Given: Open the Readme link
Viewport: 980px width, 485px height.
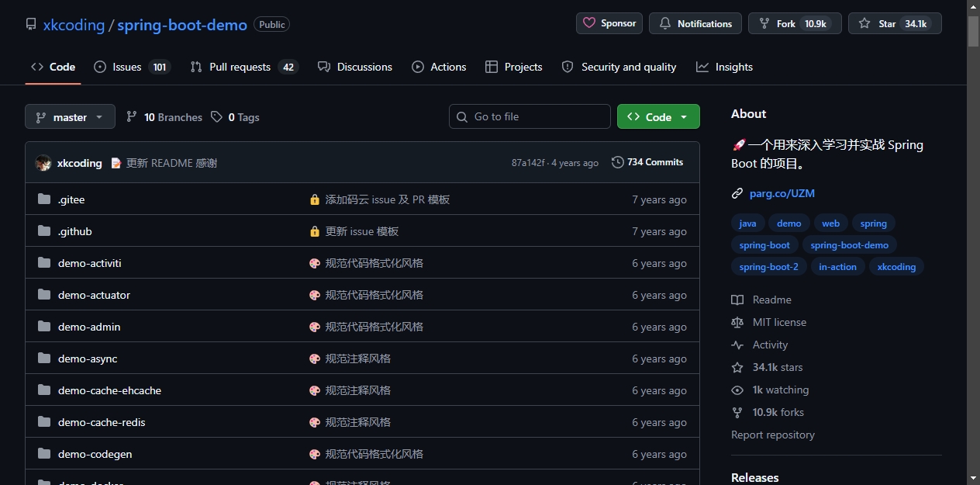Looking at the screenshot, I should 761,300.
